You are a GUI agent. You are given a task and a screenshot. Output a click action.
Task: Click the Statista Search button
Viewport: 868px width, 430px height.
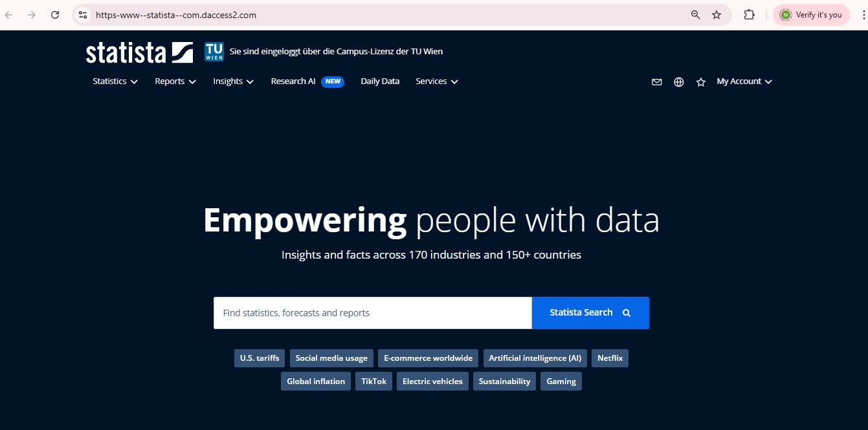[590, 313]
